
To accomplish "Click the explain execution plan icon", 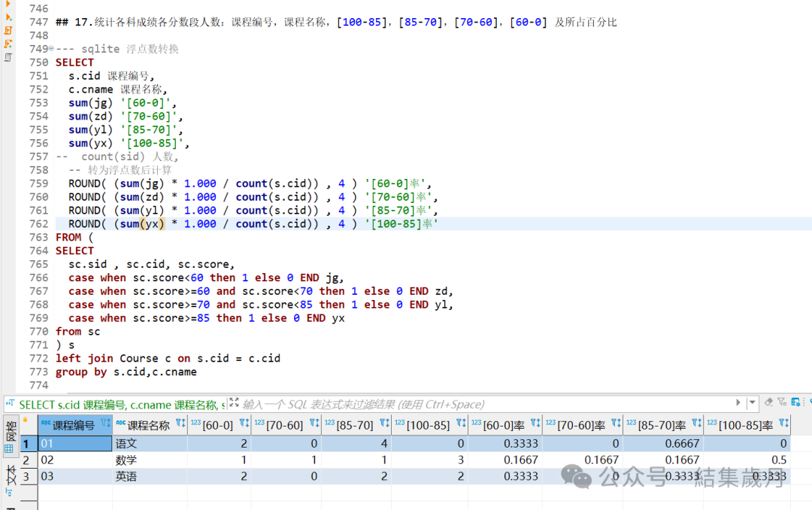I will click(8, 57).
